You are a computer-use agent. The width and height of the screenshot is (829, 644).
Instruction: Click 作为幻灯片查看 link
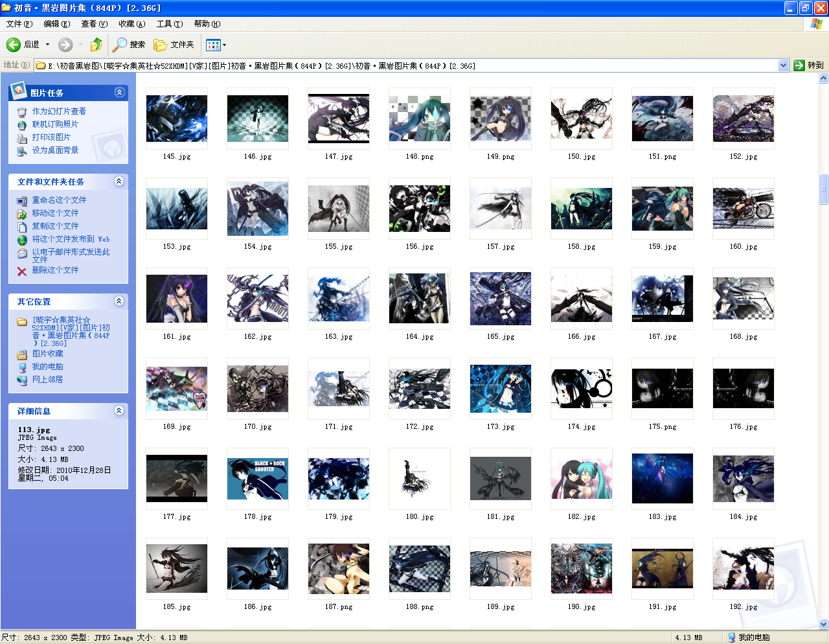tap(59, 111)
